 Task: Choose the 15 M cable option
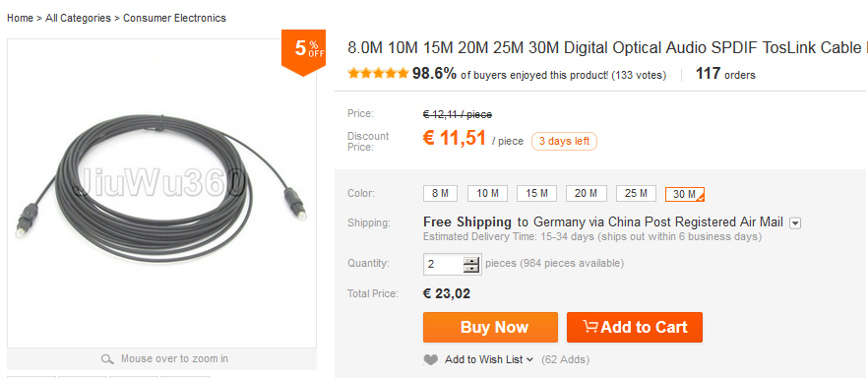pos(536,194)
